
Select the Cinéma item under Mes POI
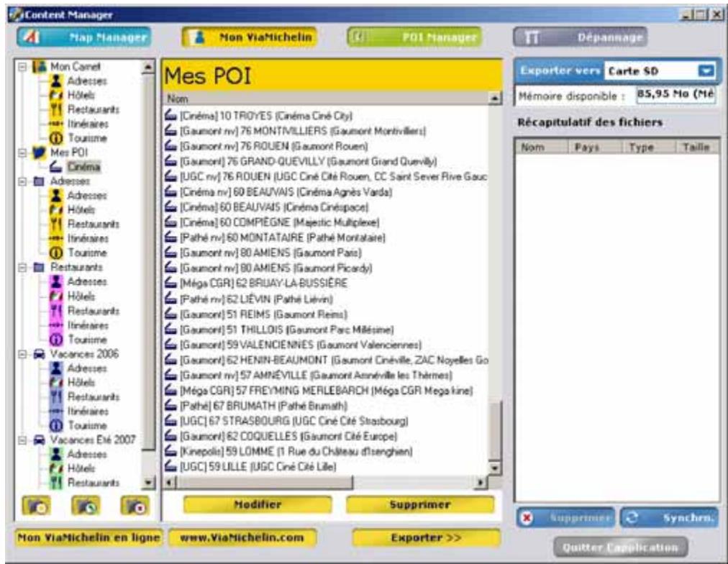pyautogui.click(x=83, y=167)
